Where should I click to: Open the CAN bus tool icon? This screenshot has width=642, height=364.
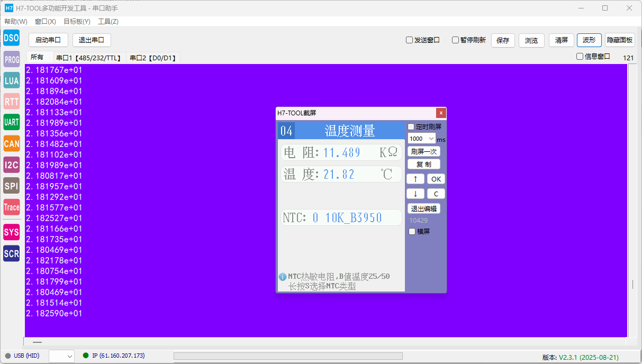[x=11, y=143]
